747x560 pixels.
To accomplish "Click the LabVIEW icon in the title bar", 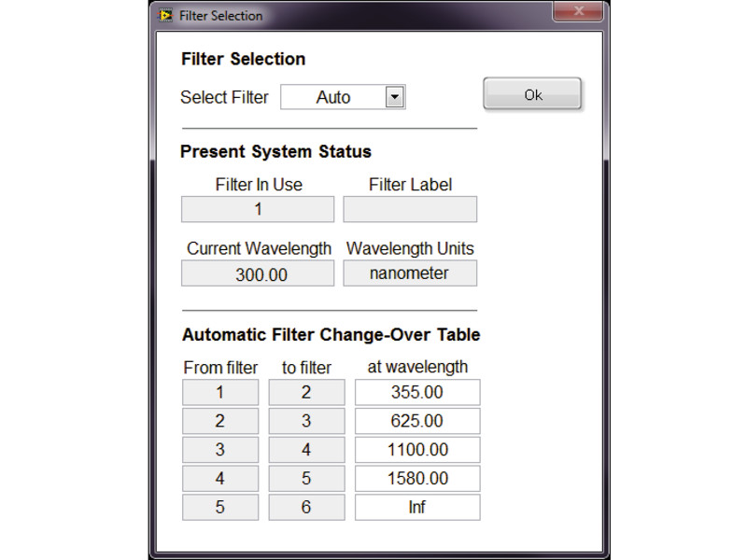I will pyautogui.click(x=166, y=15).
